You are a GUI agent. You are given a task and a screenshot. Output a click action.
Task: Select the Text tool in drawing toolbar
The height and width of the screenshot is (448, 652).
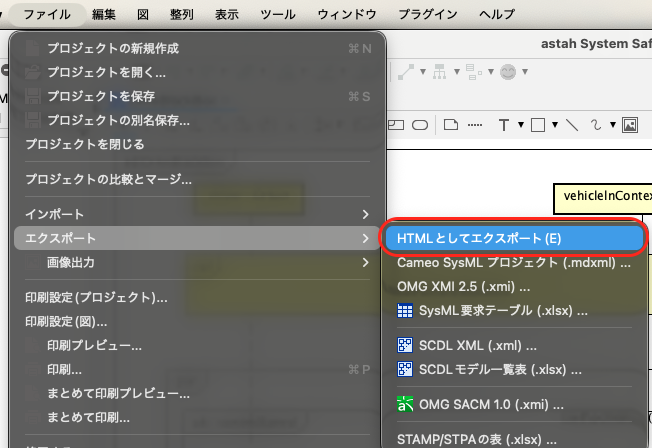tap(504, 125)
